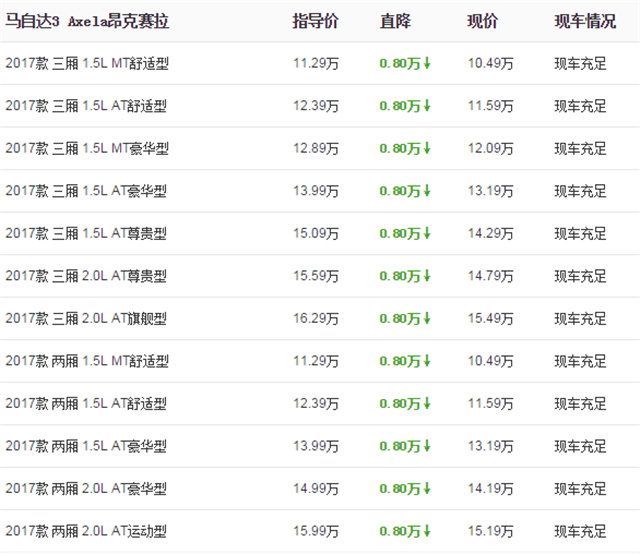Open the 2017款 三厢 1.5L AT豪华型 model
Image resolution: width=640 pixels, height=554 pixels.
(86, 191)
